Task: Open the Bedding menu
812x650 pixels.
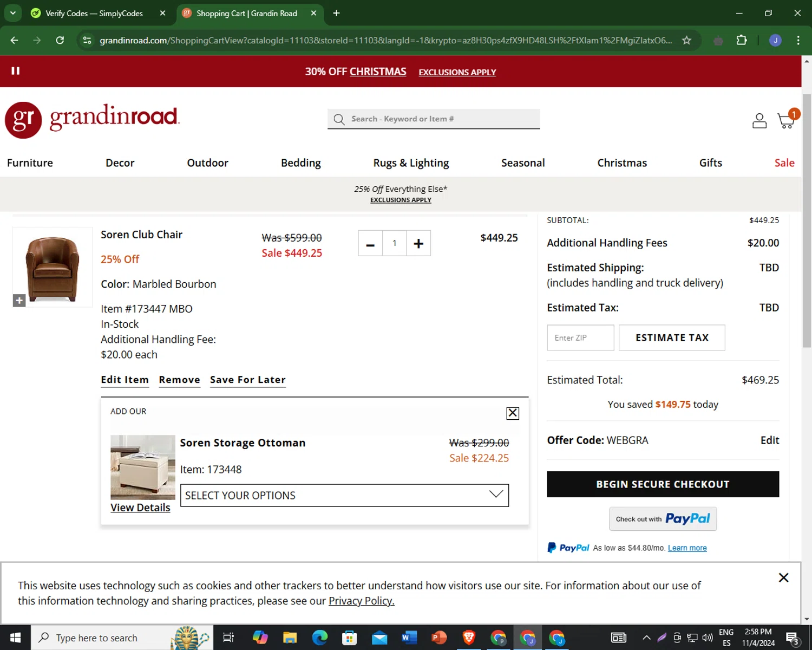Action: coord(300,162)
